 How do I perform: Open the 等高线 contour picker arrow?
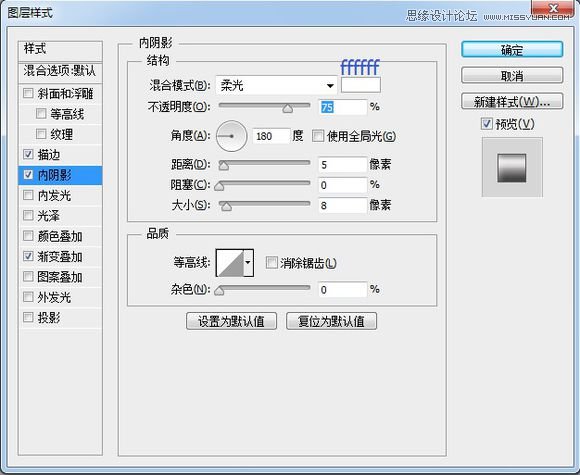pos(248,263)
